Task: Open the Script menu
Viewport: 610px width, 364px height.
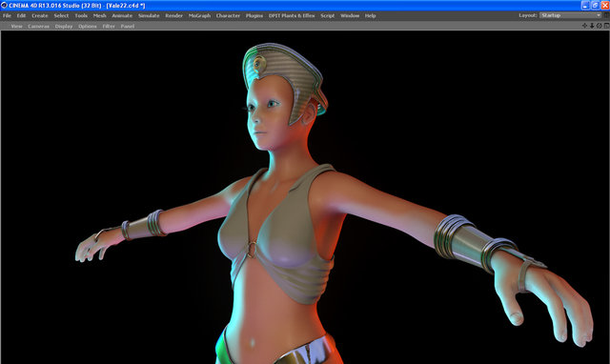Action: [x=328, y=15]
